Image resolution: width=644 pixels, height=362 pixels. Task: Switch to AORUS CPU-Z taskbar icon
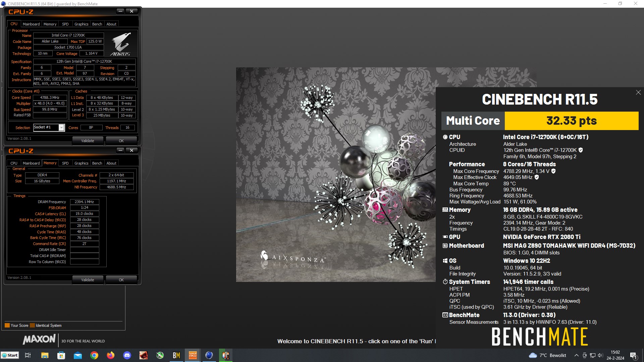tap(193, 355)
